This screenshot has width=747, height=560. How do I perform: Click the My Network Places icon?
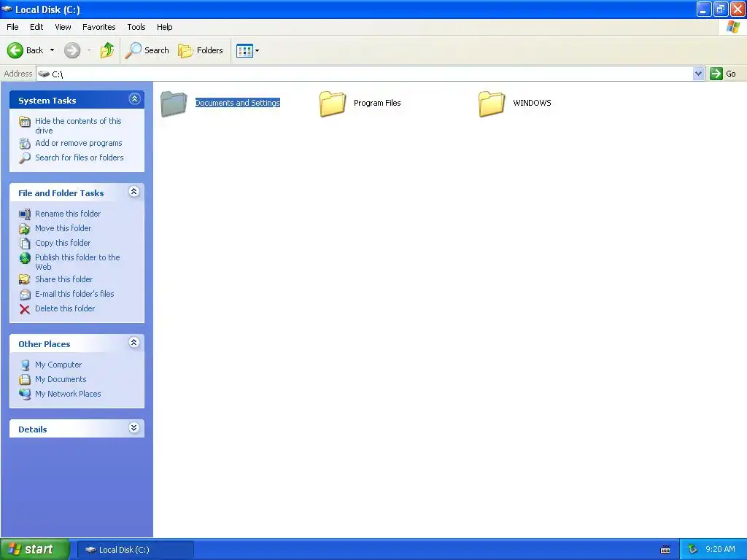point(25,394)
